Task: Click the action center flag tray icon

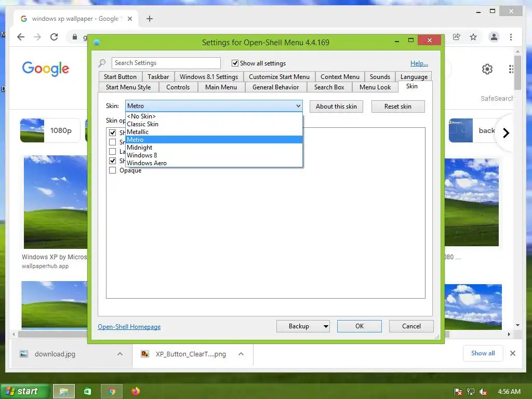Action: pyautogui.click(x=458, y=392)
